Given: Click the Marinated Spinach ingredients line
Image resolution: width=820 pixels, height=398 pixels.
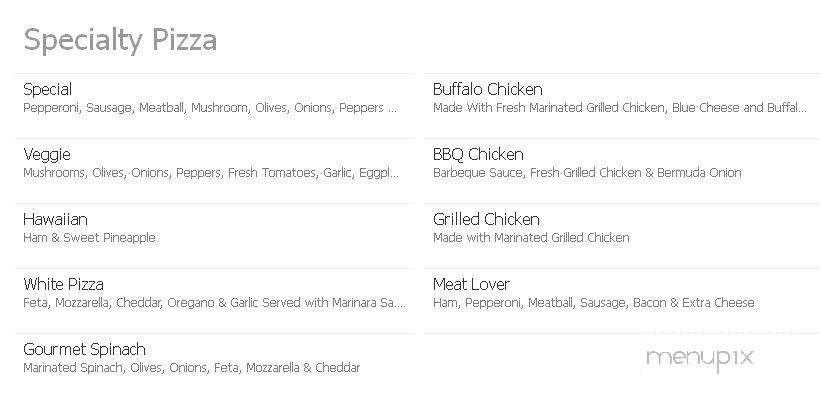Looking at the screenshot, I should click(192, 368).
